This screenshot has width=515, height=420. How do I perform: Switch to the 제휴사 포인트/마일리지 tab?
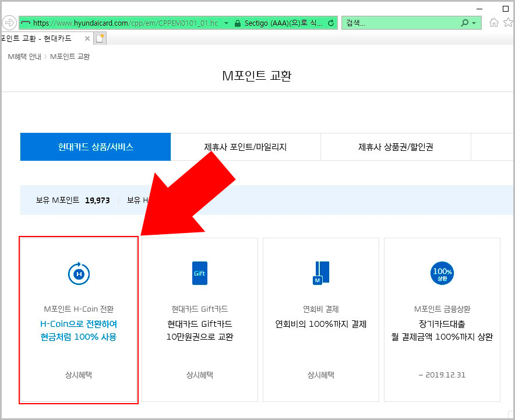[x=245, y=147]
